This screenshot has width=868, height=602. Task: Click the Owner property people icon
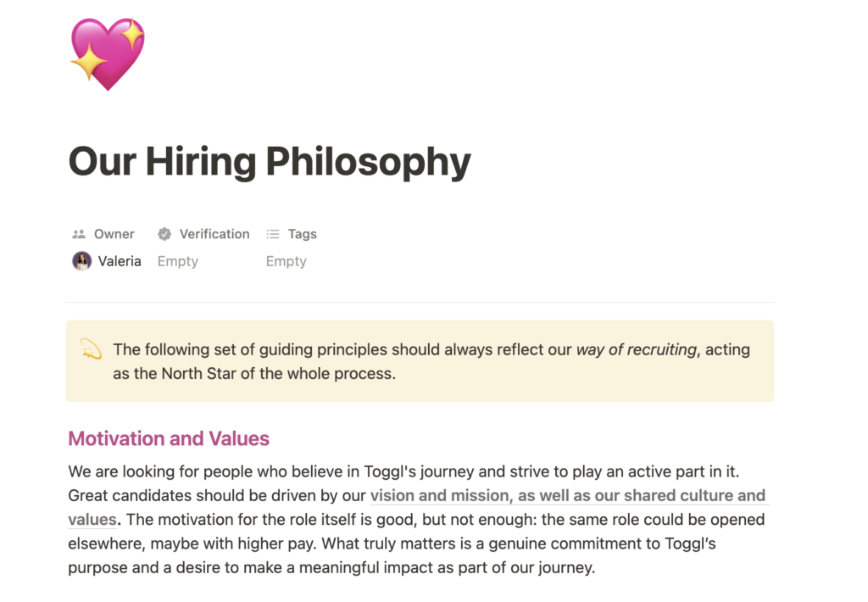coord(79,234)
